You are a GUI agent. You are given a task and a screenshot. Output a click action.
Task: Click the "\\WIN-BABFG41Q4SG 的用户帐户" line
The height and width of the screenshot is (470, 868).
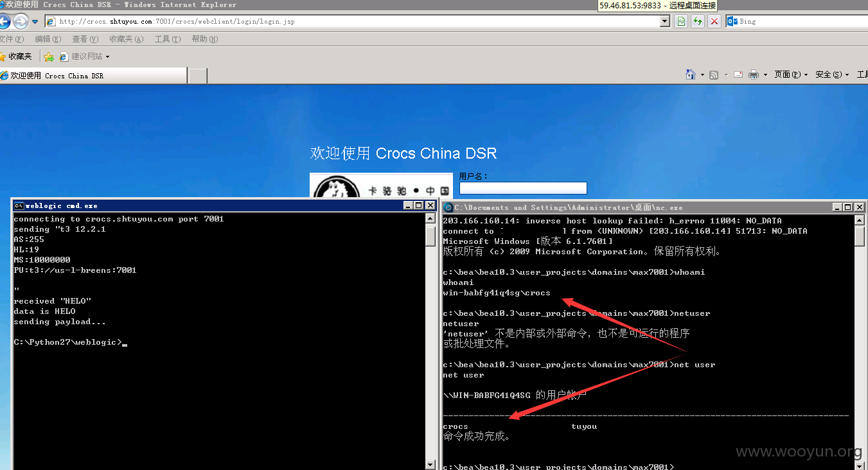(515, 396)
